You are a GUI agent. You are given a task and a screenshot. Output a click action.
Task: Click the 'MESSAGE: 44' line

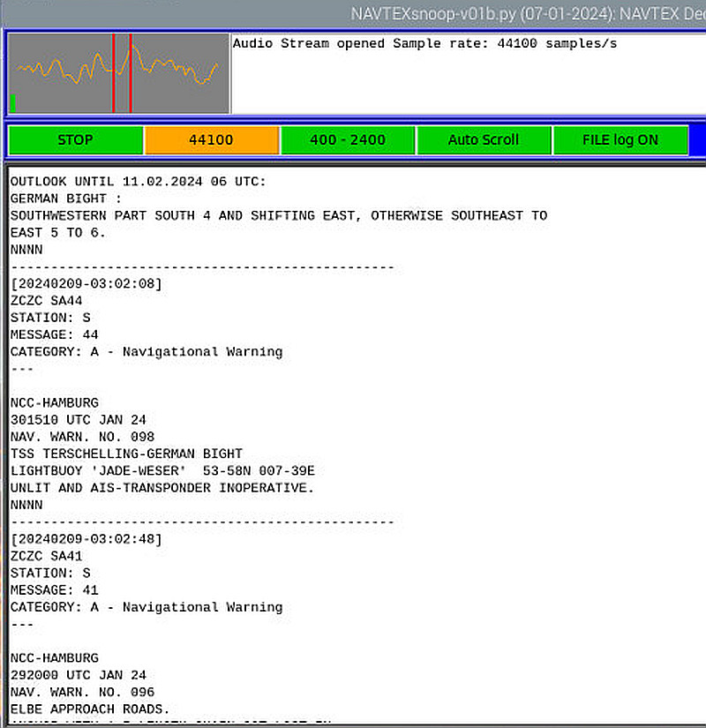[55, 334]
